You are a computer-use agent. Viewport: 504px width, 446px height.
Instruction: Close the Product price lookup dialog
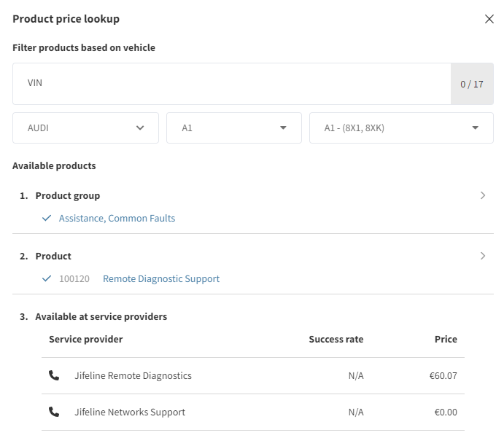(x=489, y=19)
